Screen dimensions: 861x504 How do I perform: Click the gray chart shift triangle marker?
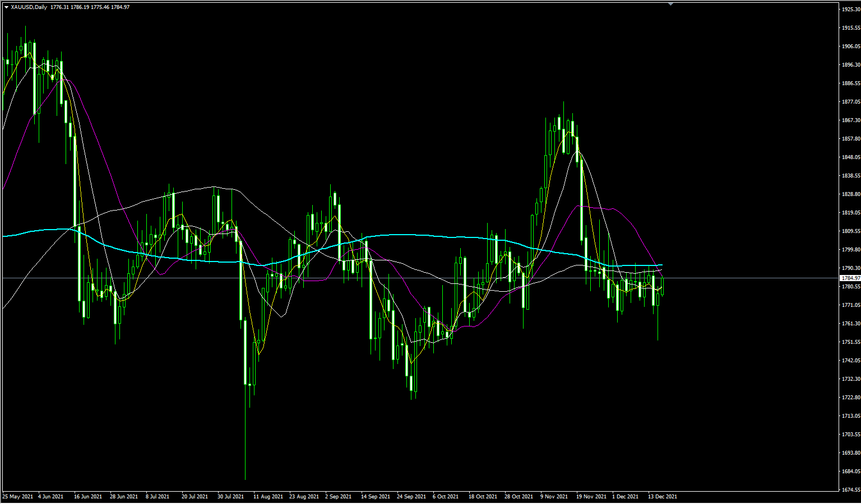pos(670,4)
